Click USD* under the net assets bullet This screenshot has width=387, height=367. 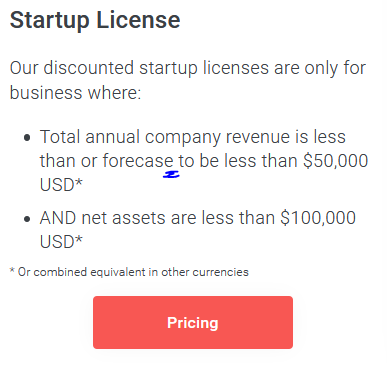[61, 242]
